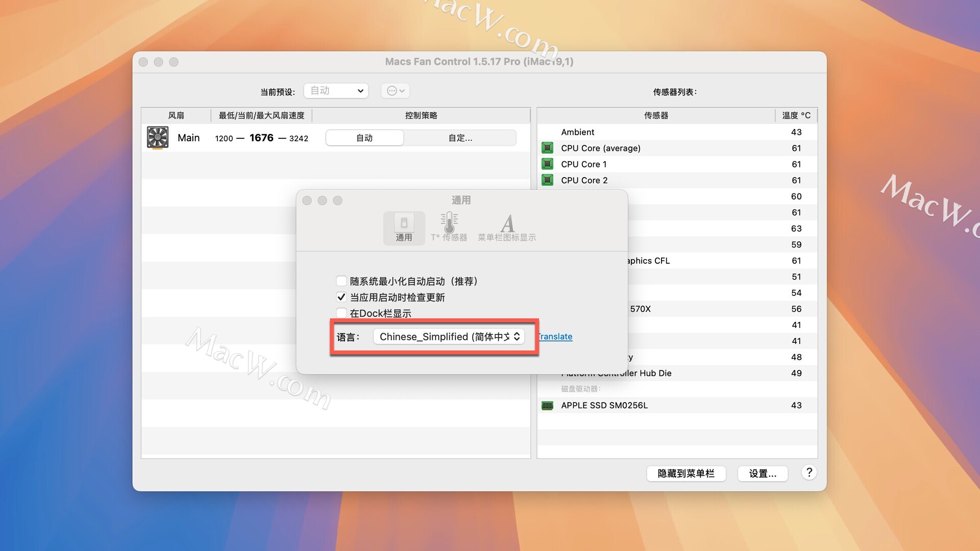Image resolution: width=980 pixels, height=551 pixels.
Task: Switch to the 通用 General tab
Action: tap(404, 228)
